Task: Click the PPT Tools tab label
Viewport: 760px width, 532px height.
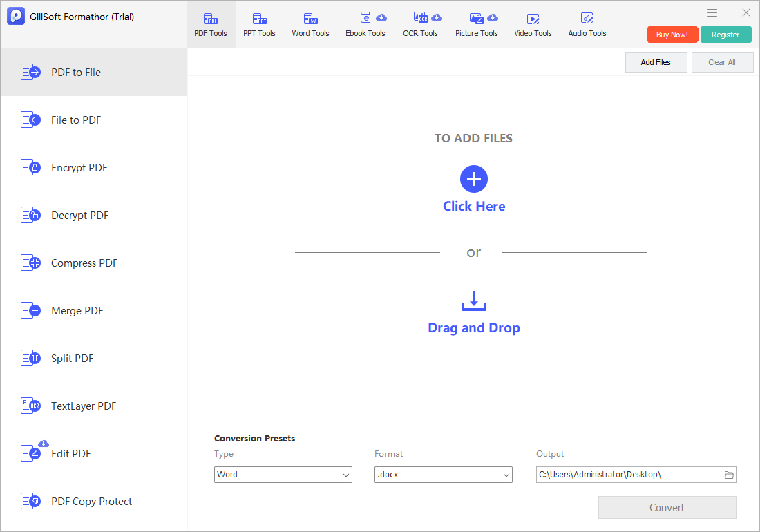Action: (x=259, y=33)
